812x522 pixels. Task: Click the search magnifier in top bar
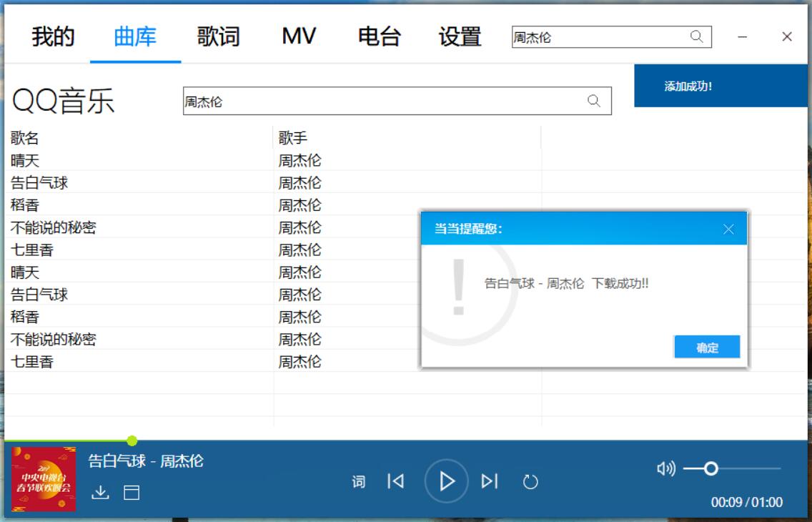pos(696,36)
